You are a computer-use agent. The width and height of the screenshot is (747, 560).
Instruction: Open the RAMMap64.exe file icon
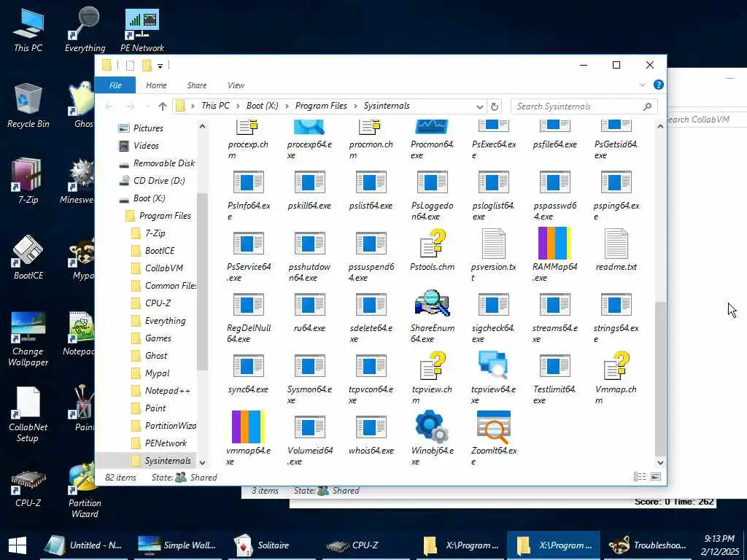pos(554,244)
